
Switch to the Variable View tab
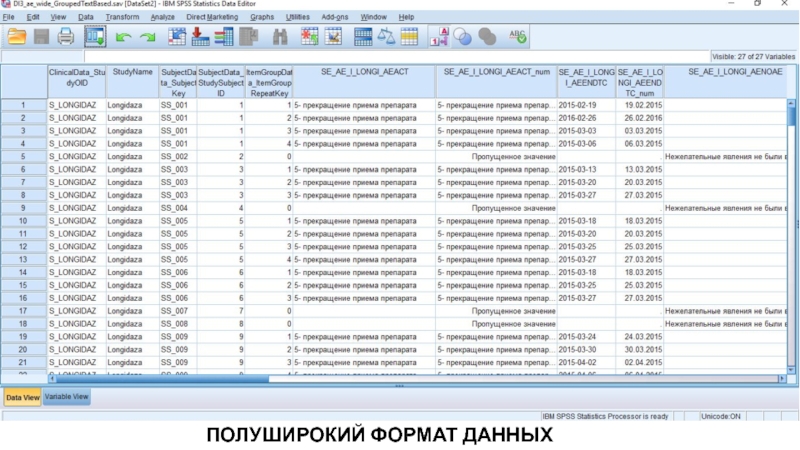[x=66, y=396]
